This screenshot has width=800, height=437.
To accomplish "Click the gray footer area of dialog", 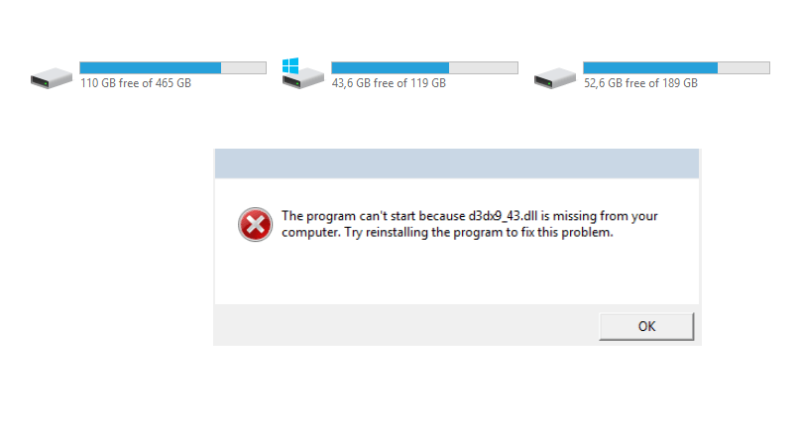I will (406, 325).
